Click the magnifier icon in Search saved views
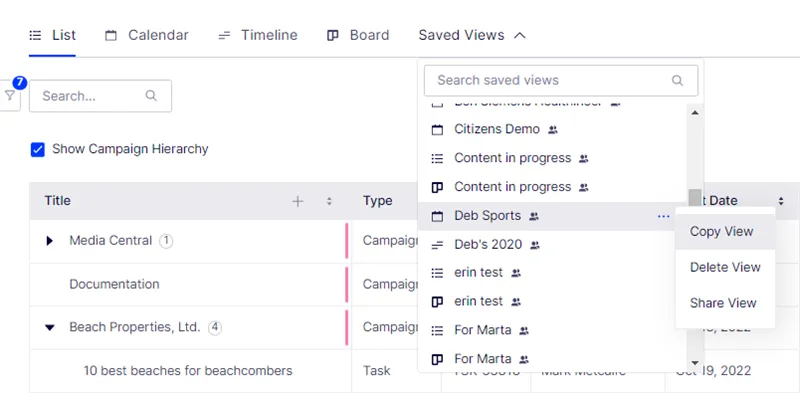 click(677, 81)
